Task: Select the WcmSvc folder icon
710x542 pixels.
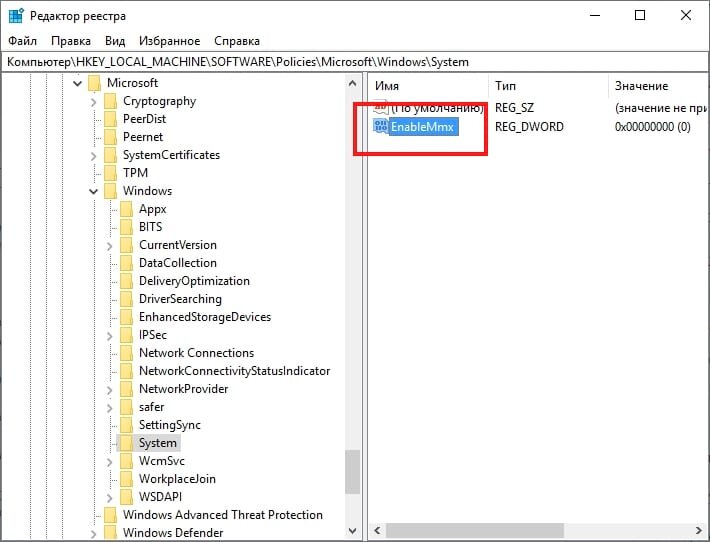Action: [126, 461]
